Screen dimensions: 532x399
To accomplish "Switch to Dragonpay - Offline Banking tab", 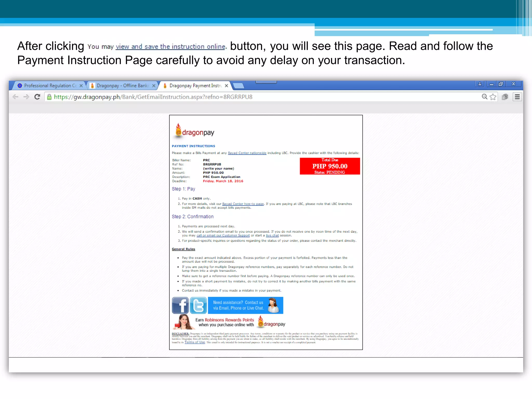I will tap(122, 85).
